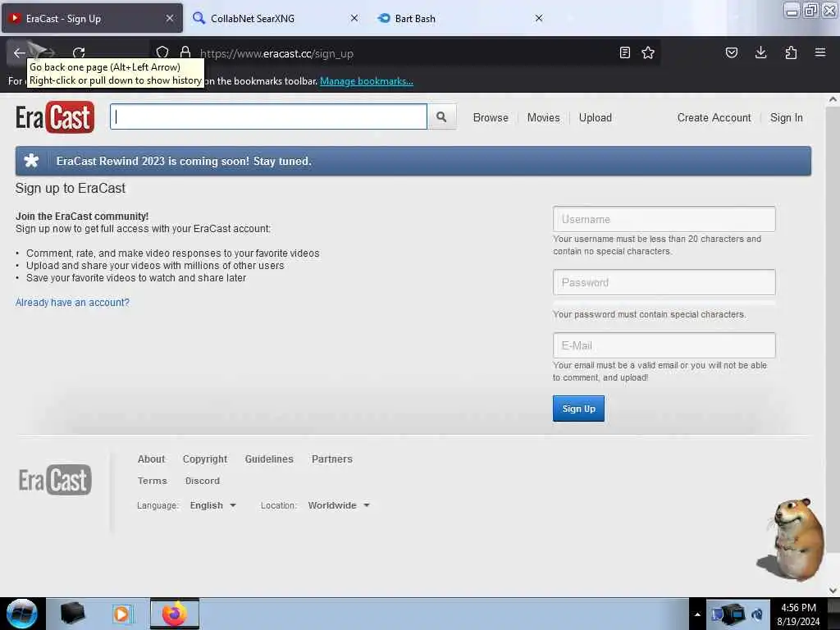Click the asterisk icon in the announcement banner
The width and height of the screenshot is (840, 630).
pos(32,161)
